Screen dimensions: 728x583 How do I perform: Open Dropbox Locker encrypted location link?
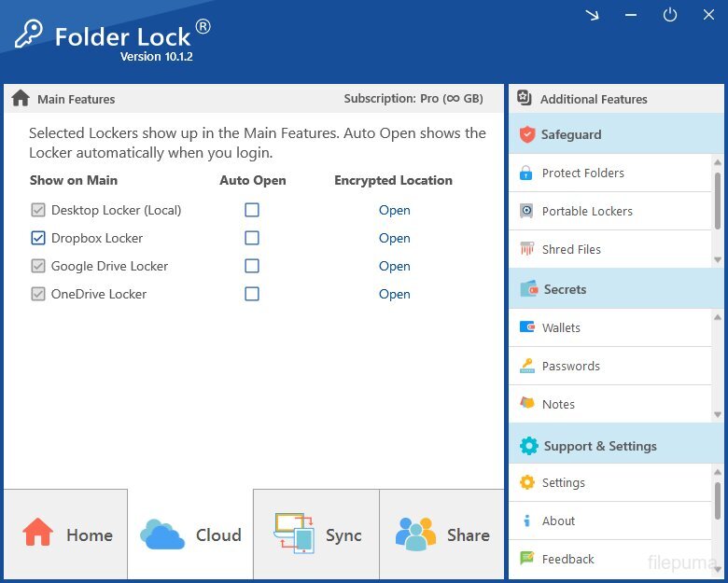[394, 238]
